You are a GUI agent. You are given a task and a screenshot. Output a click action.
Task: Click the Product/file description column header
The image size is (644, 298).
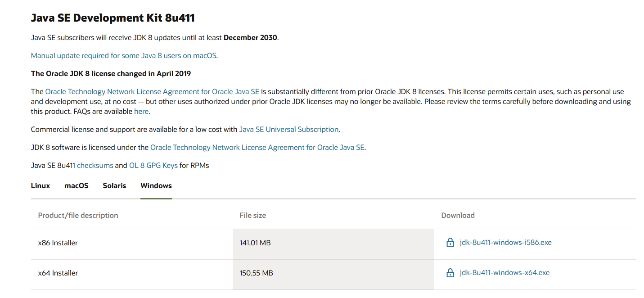[x=78, y=216]
